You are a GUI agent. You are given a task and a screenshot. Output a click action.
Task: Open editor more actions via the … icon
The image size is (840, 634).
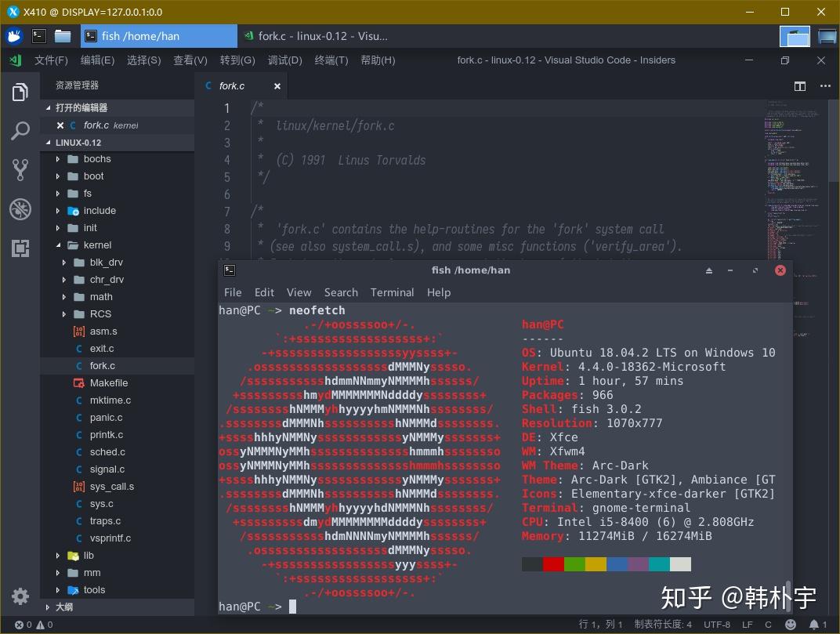click(x=824, y=86)
